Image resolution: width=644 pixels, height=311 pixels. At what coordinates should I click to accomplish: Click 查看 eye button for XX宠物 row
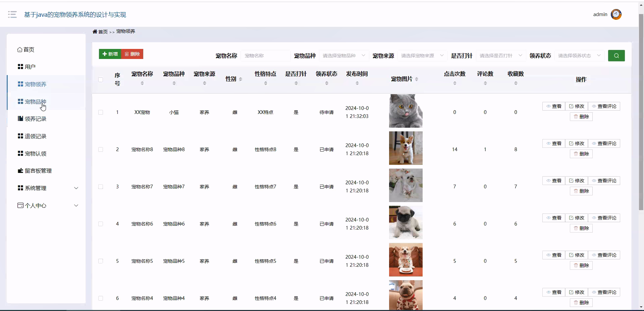(554, 106)
